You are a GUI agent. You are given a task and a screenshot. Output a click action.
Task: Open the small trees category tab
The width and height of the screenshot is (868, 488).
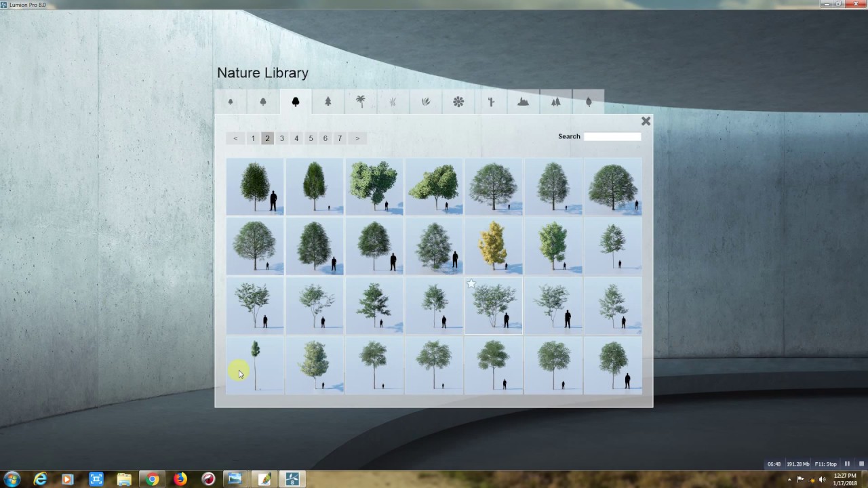(x=231, y=102)
